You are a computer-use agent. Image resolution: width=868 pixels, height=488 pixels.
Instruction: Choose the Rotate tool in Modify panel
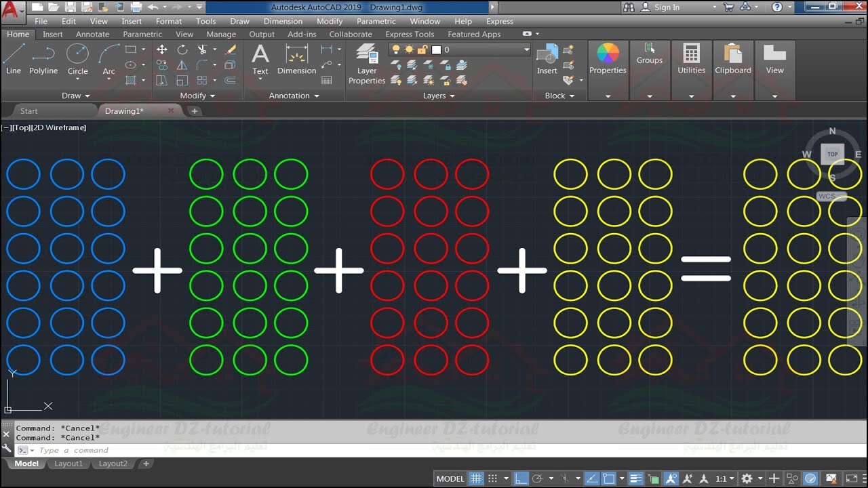(182, 49)
